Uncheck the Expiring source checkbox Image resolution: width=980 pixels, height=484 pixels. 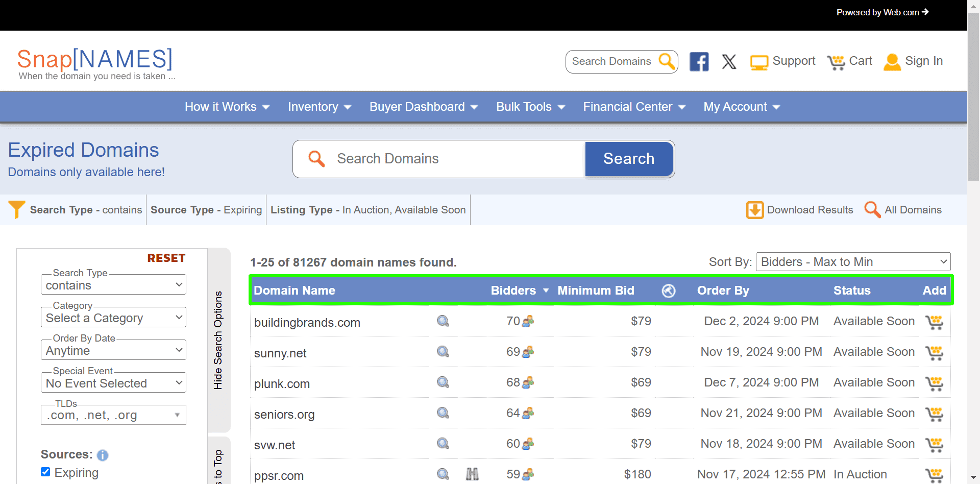pos(45,472)
